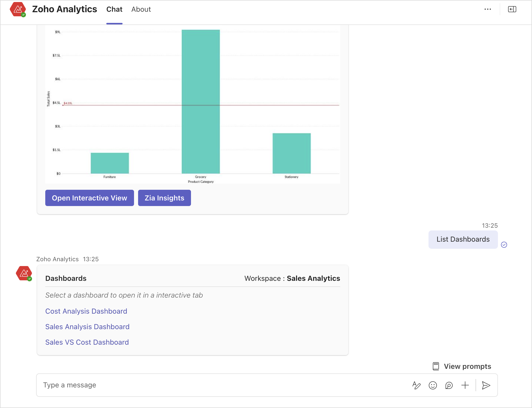Open the more options ellipsis menu
This screenshot has width=532, height=408.
coord(487,9)
